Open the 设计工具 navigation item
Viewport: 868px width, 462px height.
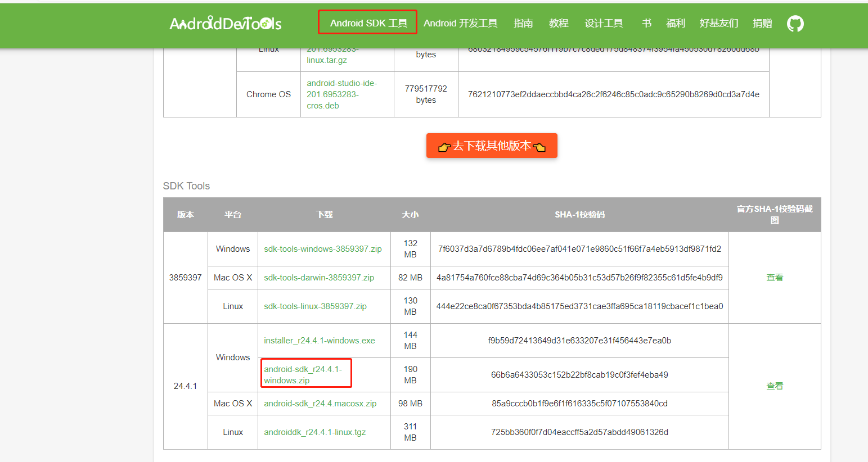click(604, 23)
